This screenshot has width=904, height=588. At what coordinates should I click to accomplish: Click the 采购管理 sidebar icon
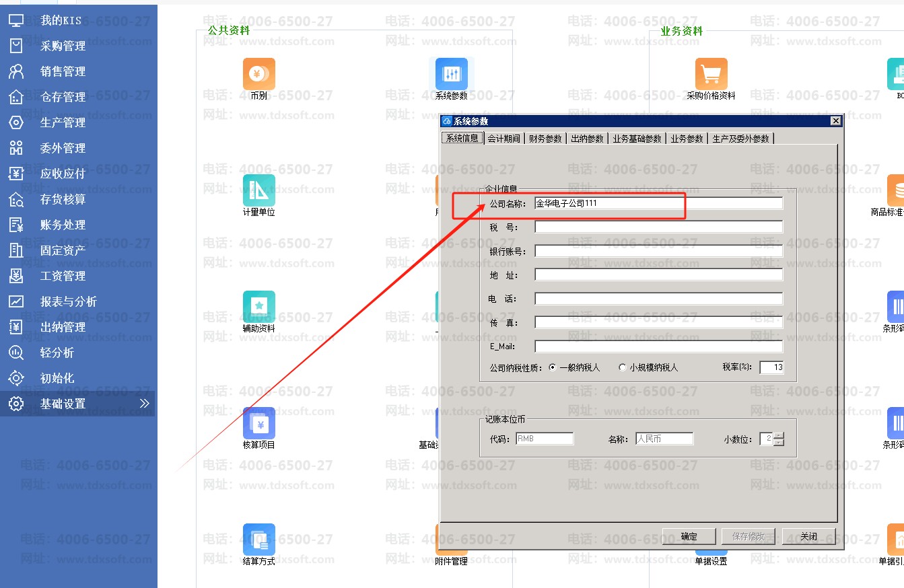tap(16, 46)
